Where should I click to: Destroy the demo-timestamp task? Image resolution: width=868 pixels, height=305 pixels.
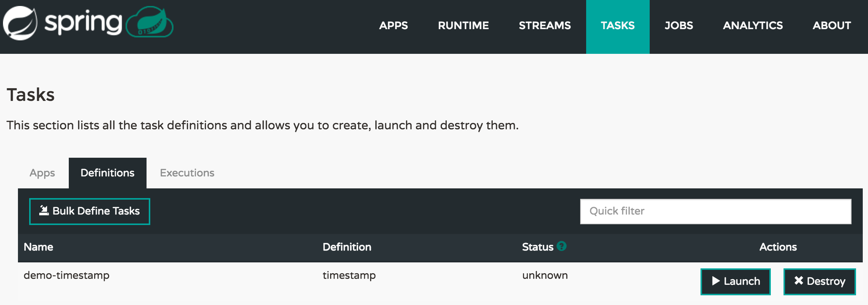tap(819, 281)
